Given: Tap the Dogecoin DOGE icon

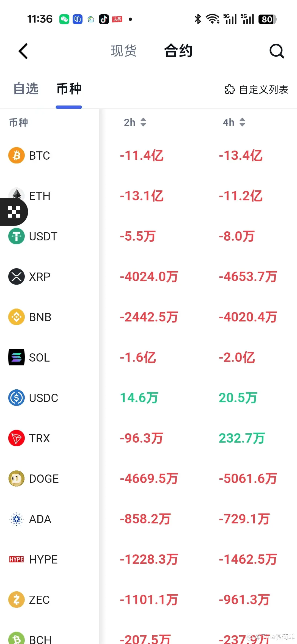Looking at the screenshot, I should point(16,478).
